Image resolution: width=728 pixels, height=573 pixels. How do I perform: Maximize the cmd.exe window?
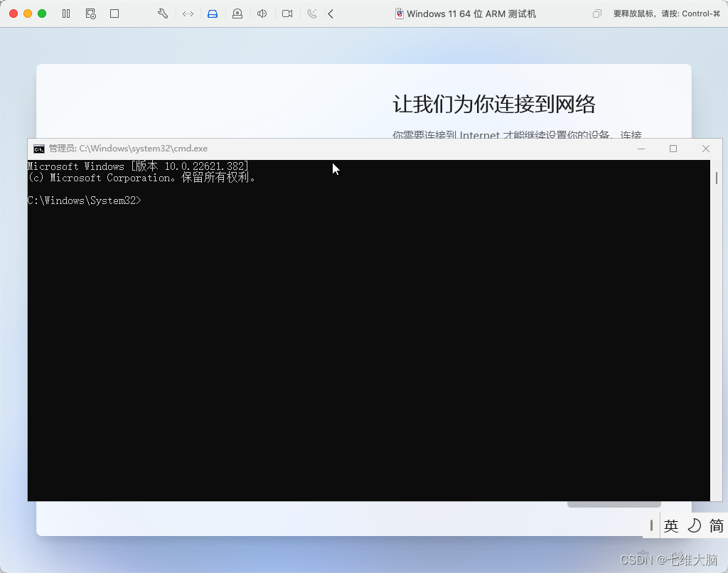pyautogui.click(x=673, y=149)
